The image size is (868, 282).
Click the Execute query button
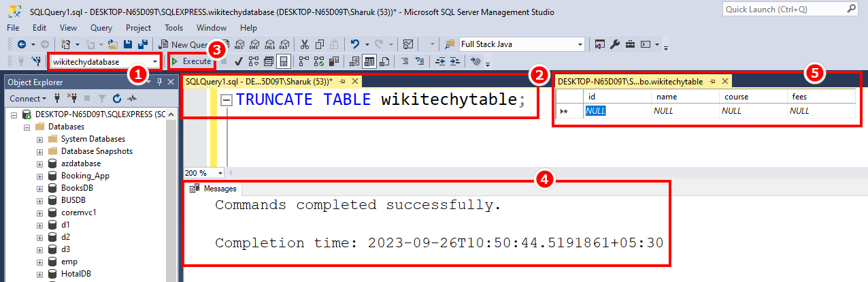coord(191,61)
